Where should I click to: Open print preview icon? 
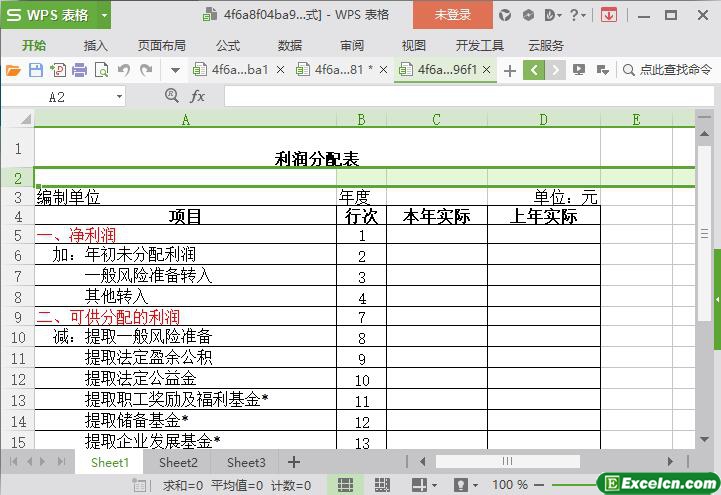click(101, 70)
